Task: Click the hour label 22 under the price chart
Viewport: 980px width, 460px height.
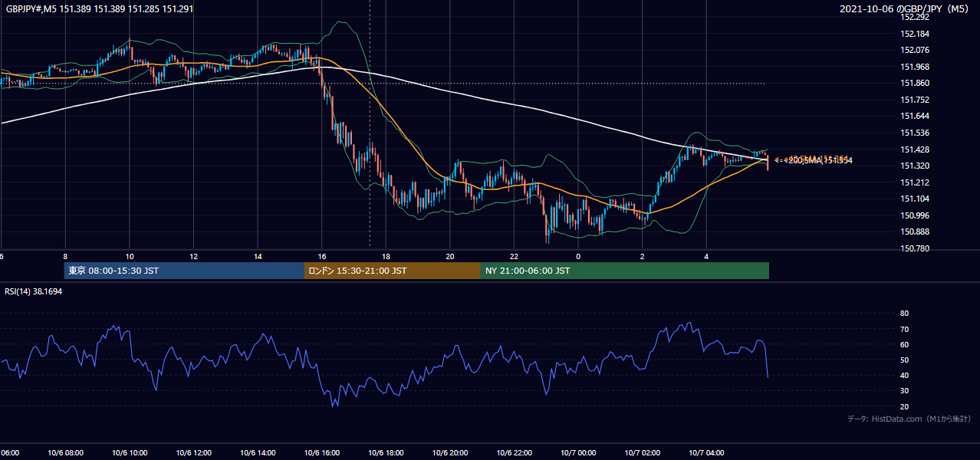Action: (x=514, y=257)
